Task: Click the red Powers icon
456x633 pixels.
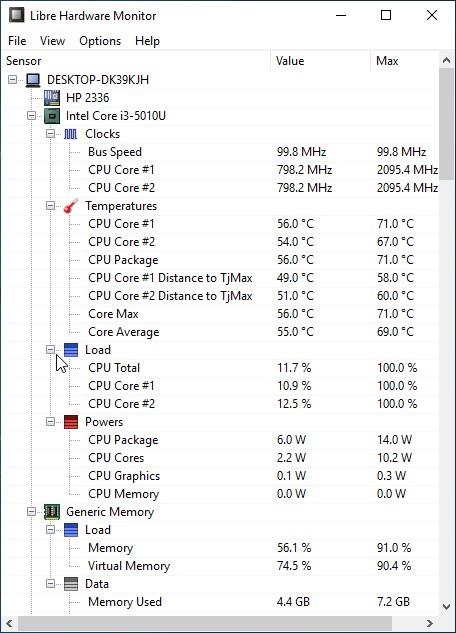Action: [x=71, y=422]
